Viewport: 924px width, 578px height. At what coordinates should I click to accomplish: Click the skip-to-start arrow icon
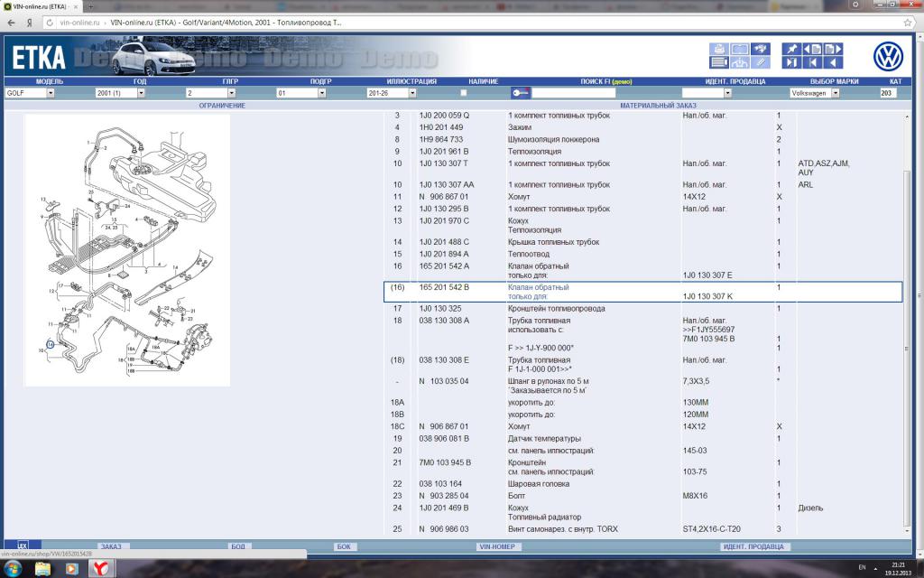(x=813, y=62)
